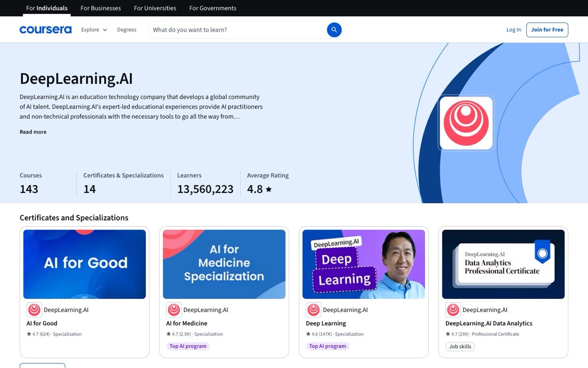Image resolution: width=588 pixels, height=368 pixels.
Task: Click Top AI program badge on AI for Medicine
Action: 188,346
